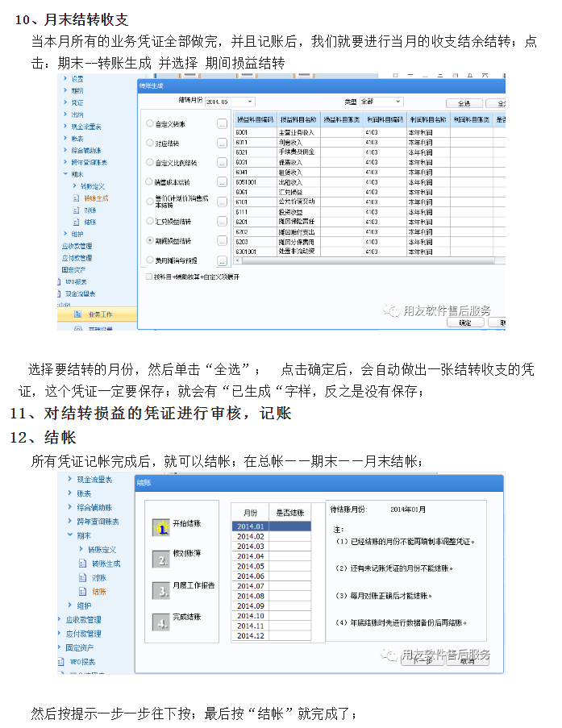The height and width of the screenshot is (728, 562).
Task: Select the 2014.12 month row
Action: click(x=271, y=635)
